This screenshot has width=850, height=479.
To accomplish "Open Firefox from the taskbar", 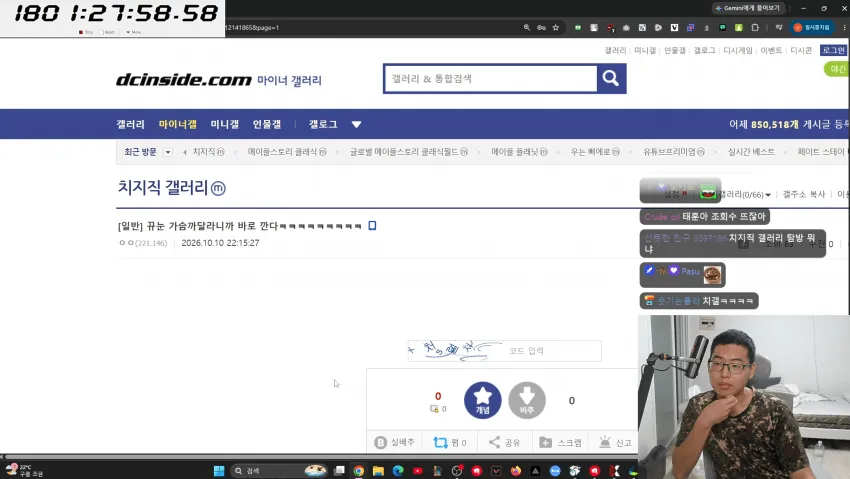I will pos(516,471).
